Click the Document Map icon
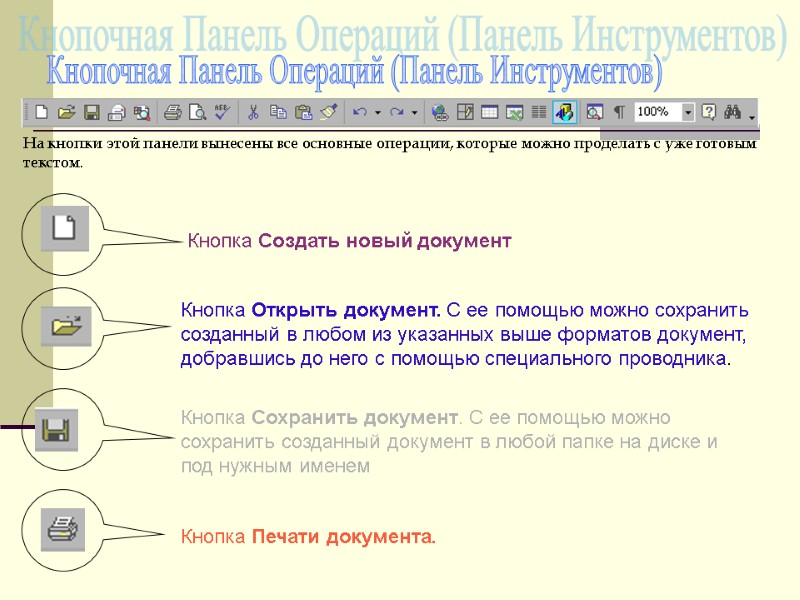 pos(594,112)
